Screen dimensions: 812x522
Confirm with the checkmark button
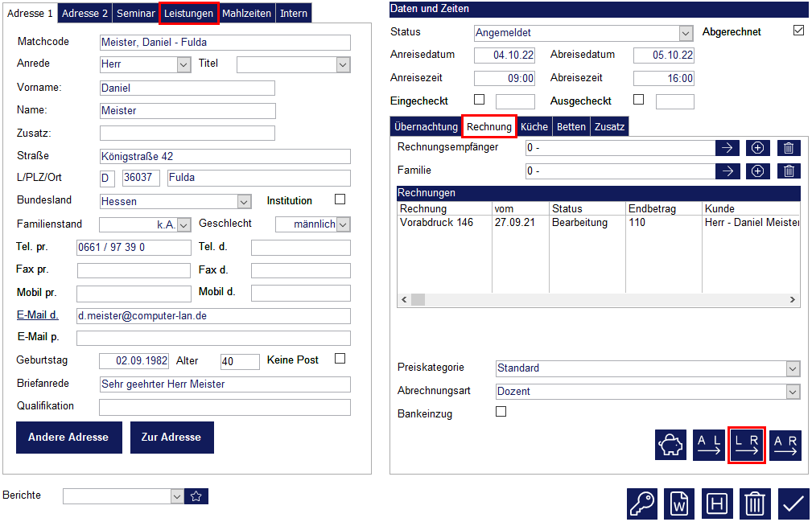[793, 504]
